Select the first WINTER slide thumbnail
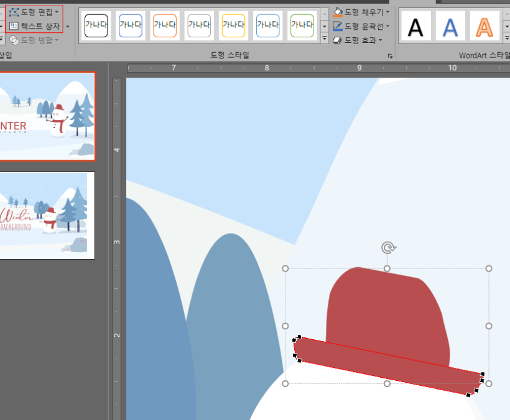Viewport: 510px width, 420px height. [47, 116]
